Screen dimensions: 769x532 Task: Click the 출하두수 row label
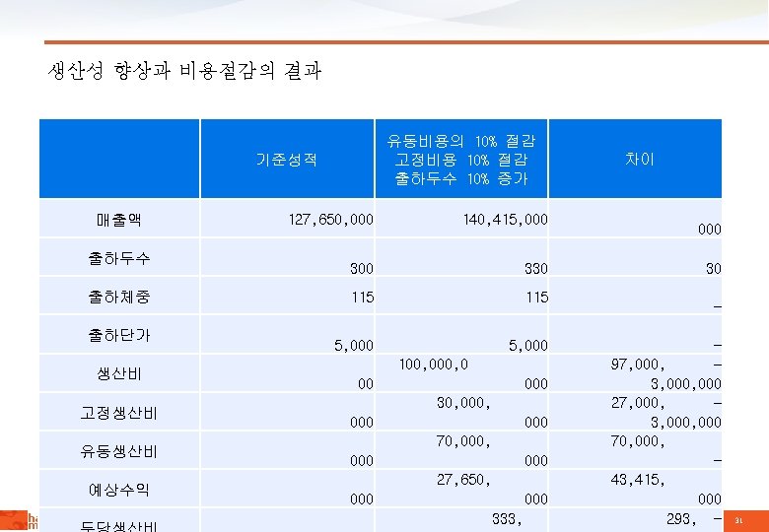coord(119,258)
